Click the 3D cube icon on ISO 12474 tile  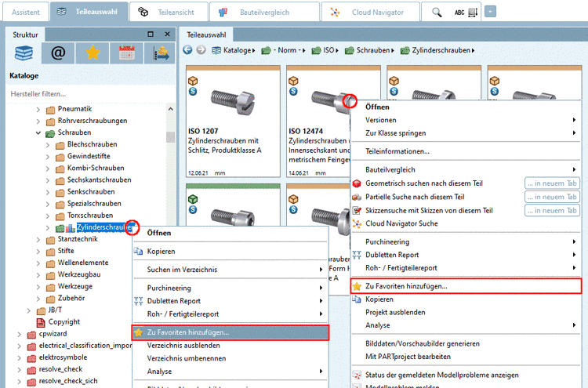pyautogui.click(x=293, y=81)
